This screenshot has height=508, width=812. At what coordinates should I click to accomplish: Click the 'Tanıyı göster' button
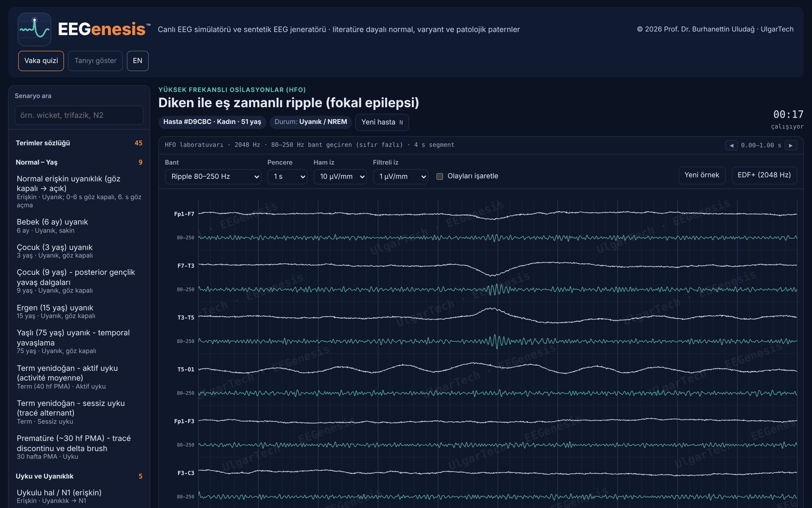[95, 61]
